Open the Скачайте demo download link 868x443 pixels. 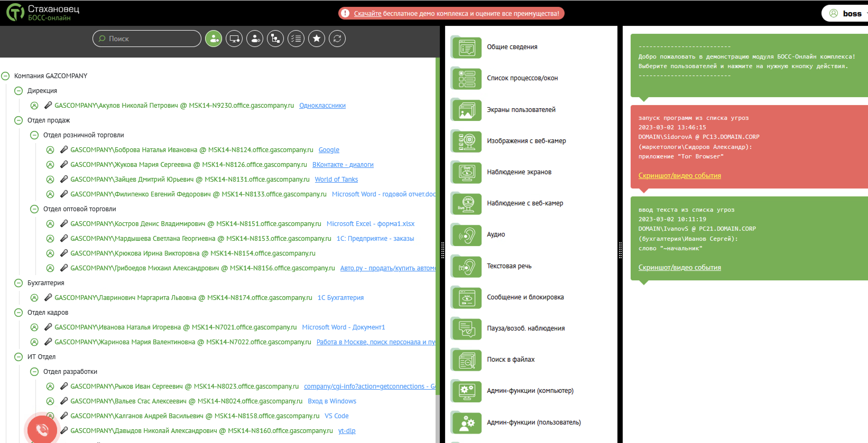(x=367, y=13)
